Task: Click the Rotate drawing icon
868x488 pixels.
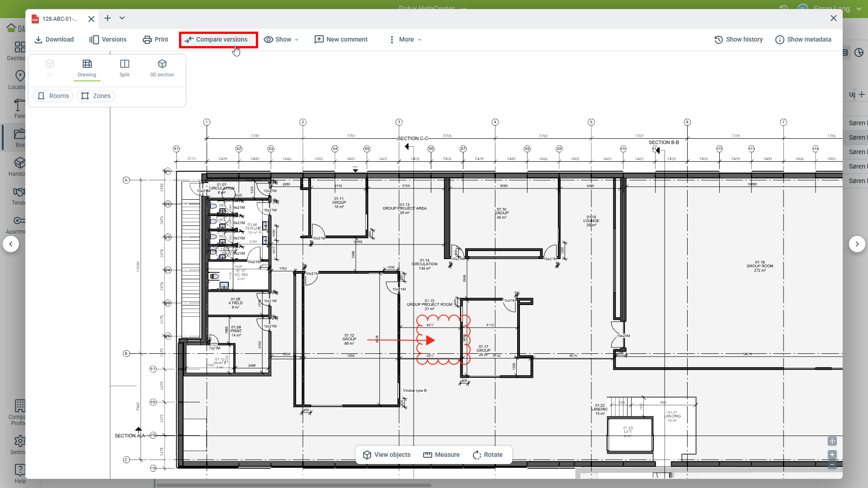Action: (477, 455)
